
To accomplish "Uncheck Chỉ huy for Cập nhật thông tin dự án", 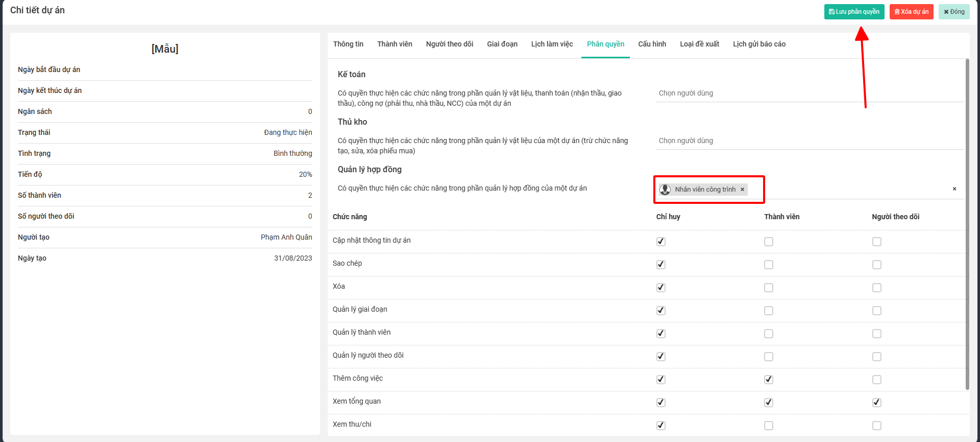I will 661,242.
